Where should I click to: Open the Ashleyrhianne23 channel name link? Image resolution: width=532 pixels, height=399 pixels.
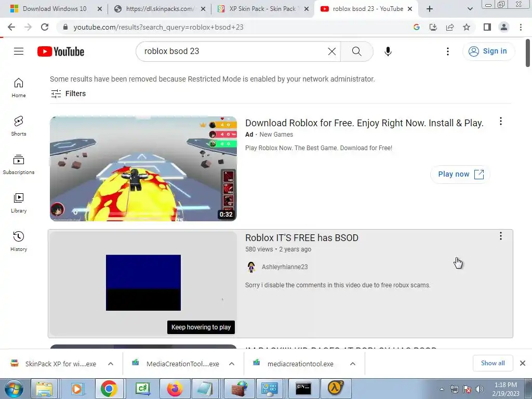[285, 267]
